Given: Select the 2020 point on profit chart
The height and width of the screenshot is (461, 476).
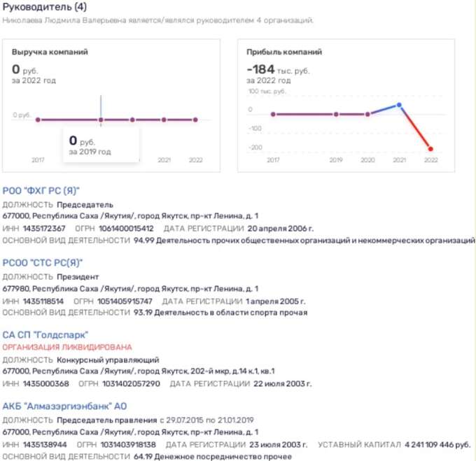Looking at the screenshot, I should point(367,114).
